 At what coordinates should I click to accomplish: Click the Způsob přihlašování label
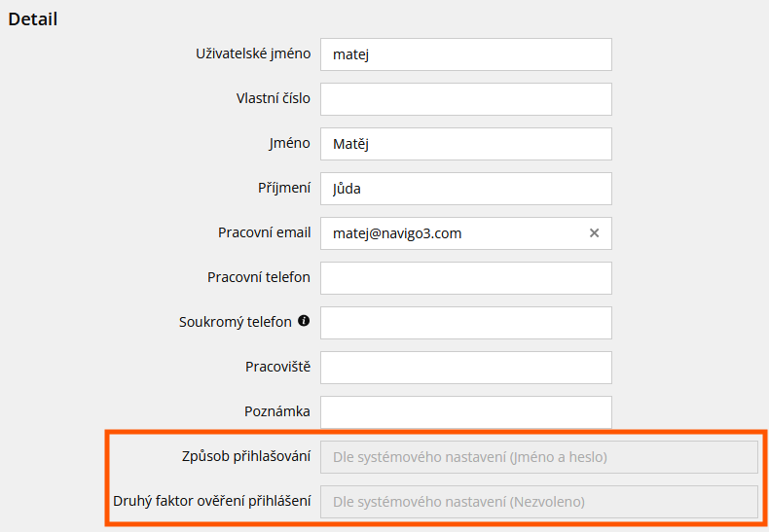tap(244, 456)
